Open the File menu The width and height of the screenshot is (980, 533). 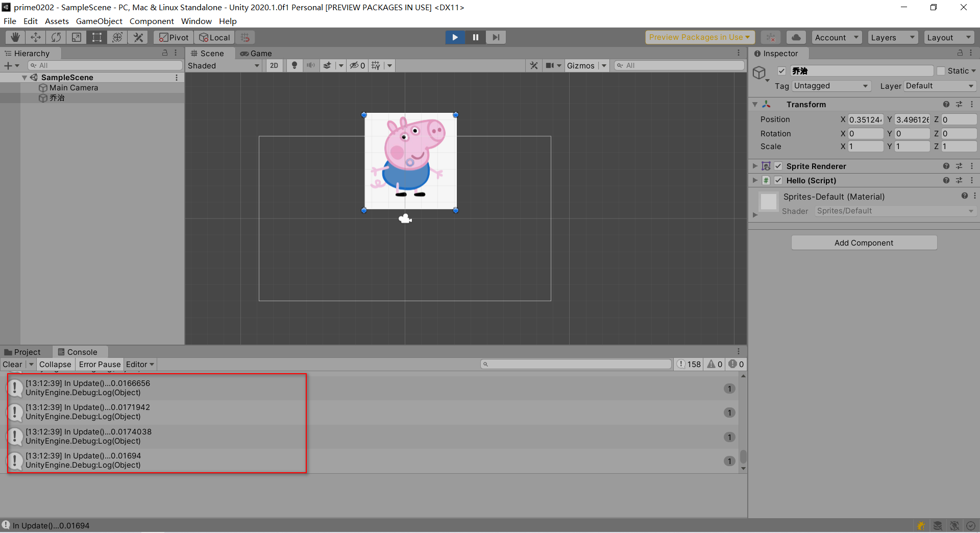coord(10,21)
